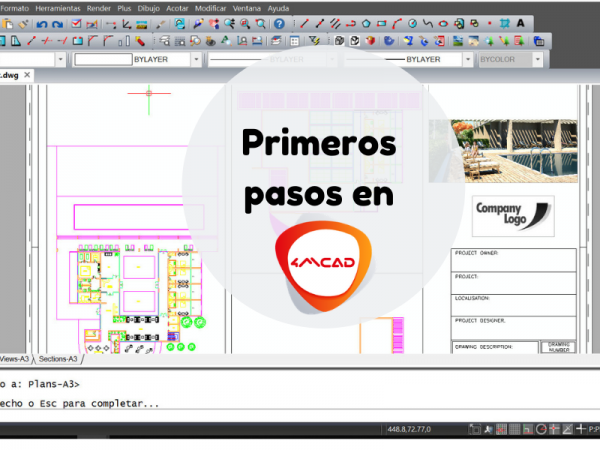Open the Dibujo menu

(148, 8)
